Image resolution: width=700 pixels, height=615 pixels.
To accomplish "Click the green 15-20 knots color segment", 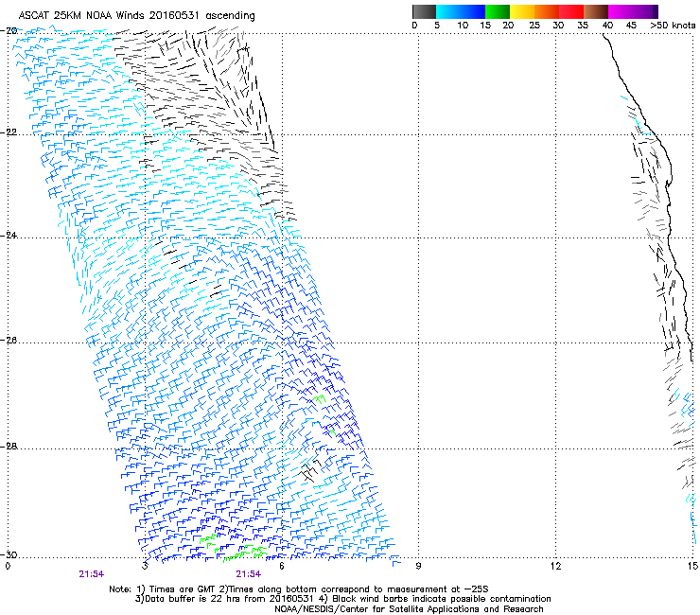I will tap(498, 11).
